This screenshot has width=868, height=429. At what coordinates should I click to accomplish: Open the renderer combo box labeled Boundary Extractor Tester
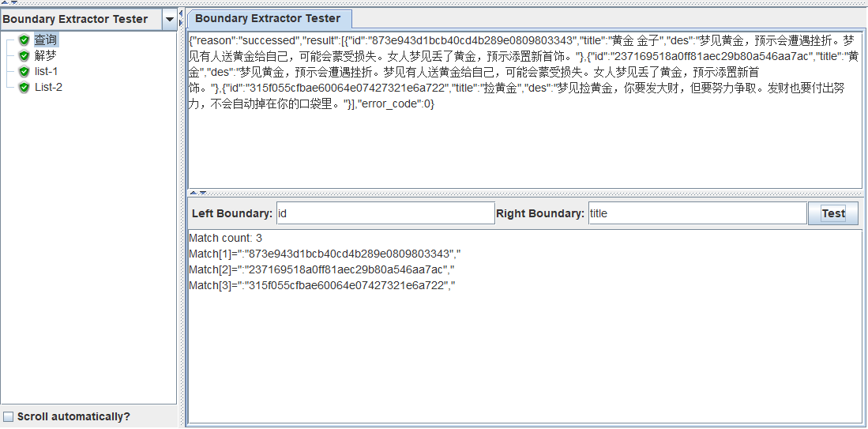point(88,20)
